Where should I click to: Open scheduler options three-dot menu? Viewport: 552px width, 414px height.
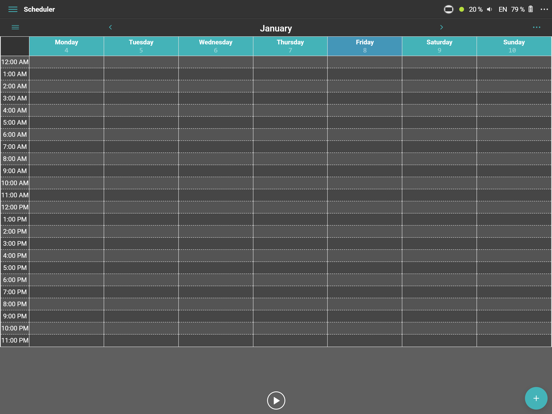pyautogui.click(x=536, y=27)
